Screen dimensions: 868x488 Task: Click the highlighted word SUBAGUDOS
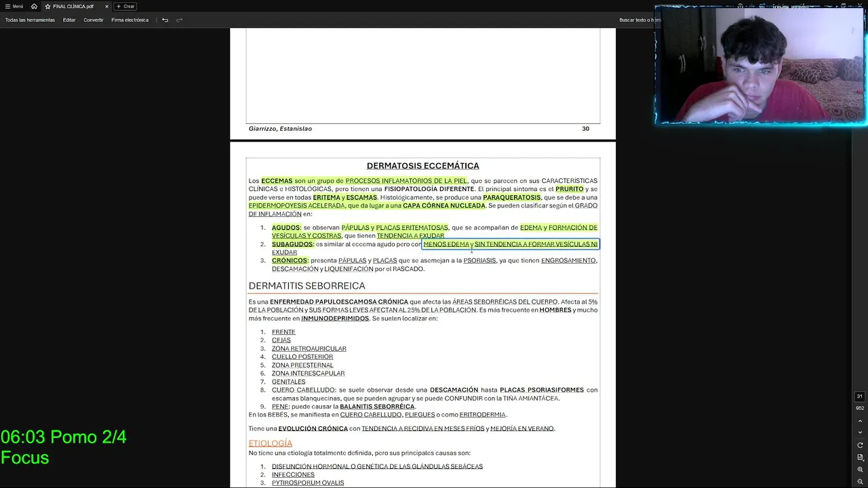click(292, 244)
